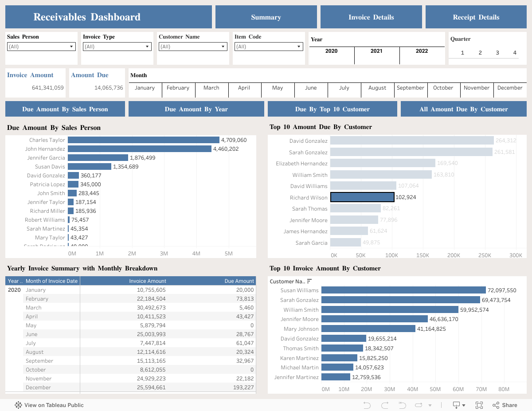Open the Item Code dropdown
The image size is (532, 411).
pos(269,47)
